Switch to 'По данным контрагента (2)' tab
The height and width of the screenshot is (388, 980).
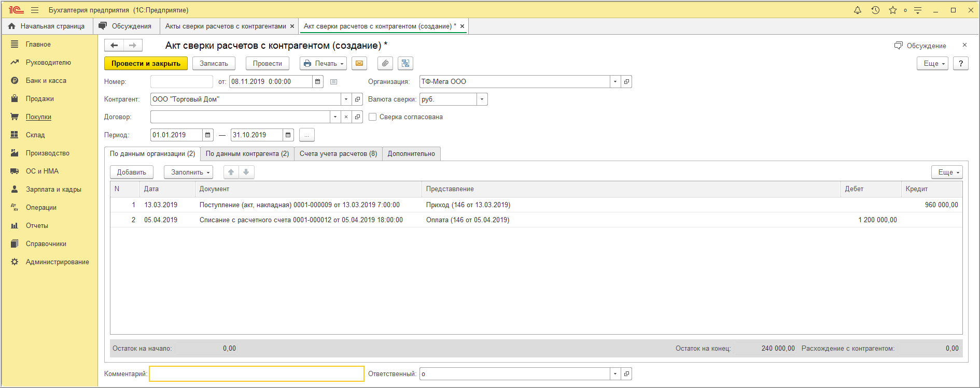pos(247,154)
